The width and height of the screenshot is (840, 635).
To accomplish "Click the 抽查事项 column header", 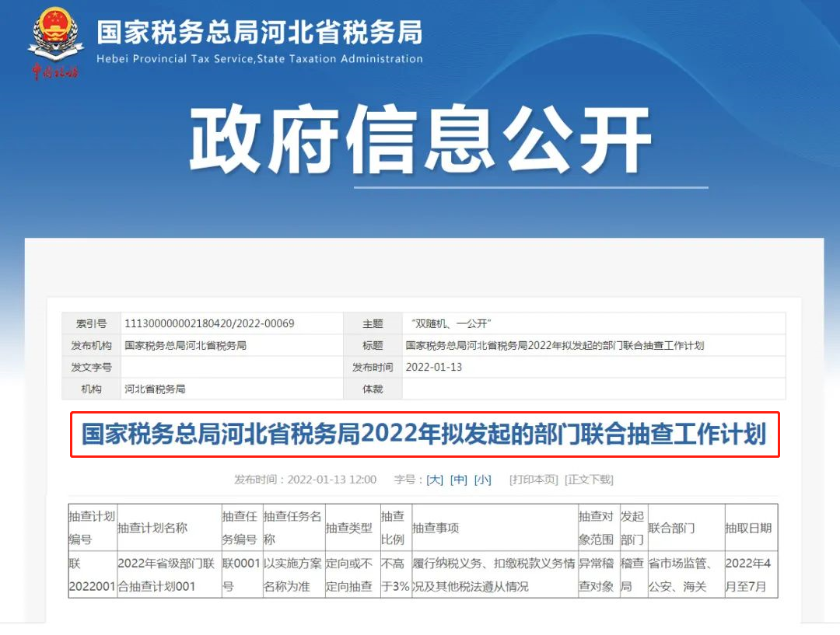I will pyautogui.click(x=495, y=528).
